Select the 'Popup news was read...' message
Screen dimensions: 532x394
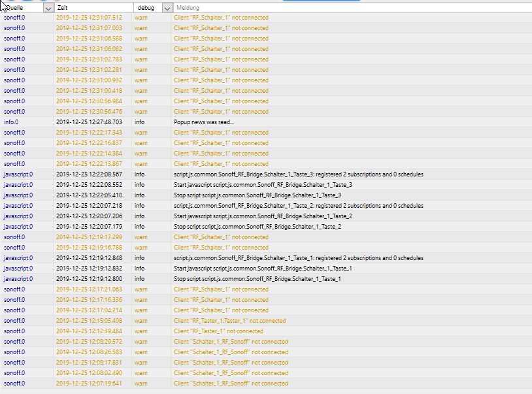coord(204,122)
